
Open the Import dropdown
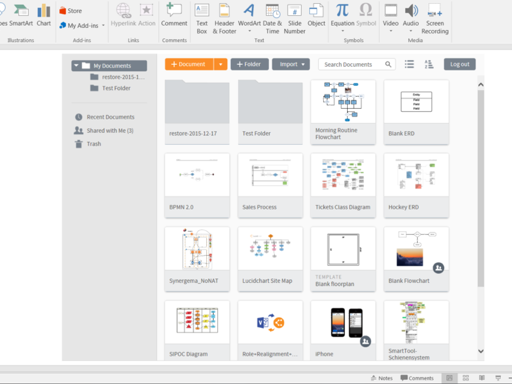point(291,64)
